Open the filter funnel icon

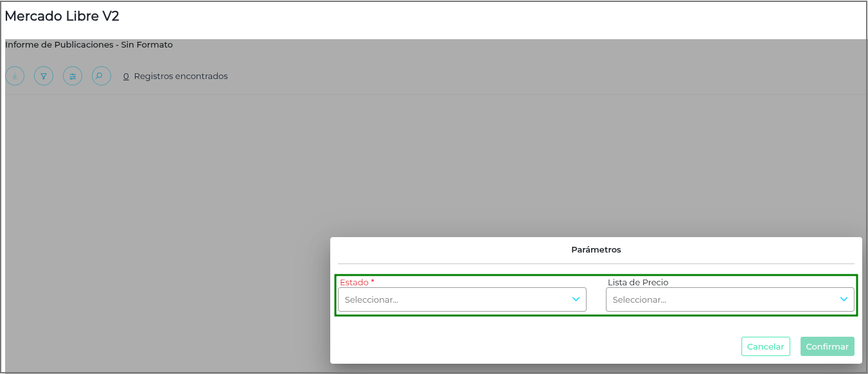[x=44, y=76]
